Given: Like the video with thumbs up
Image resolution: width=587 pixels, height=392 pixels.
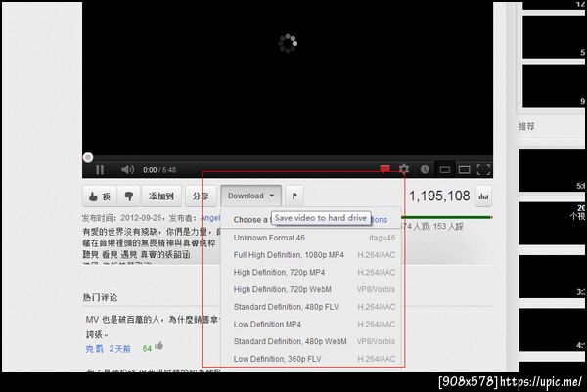Looking at the screenshot, I should [100, 196].
